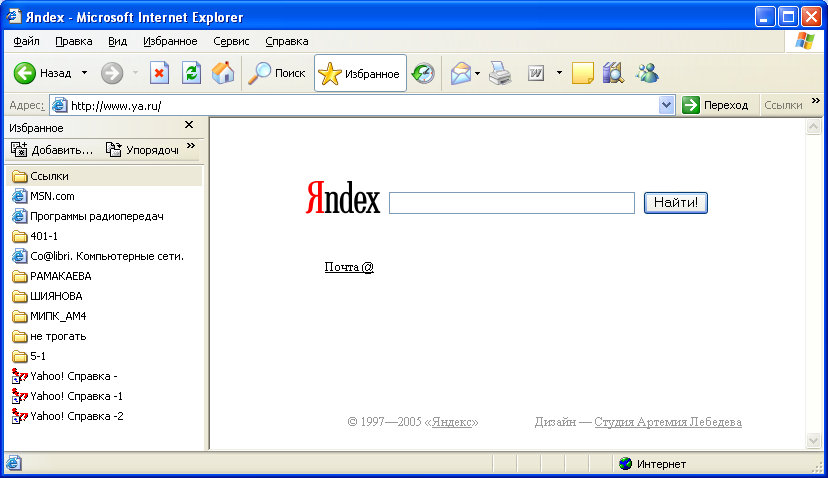Click the IE title bar system icon
Screen dimensions: 828x478
(13, 16)
